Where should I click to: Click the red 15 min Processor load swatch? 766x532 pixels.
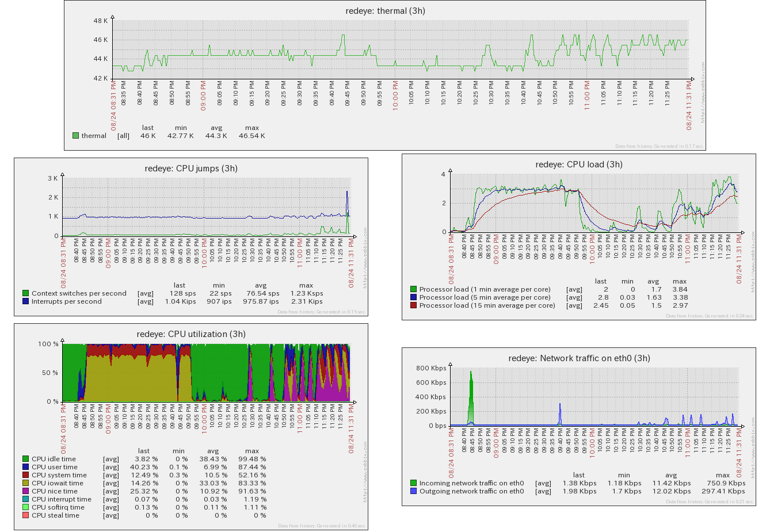coord(413,305)
